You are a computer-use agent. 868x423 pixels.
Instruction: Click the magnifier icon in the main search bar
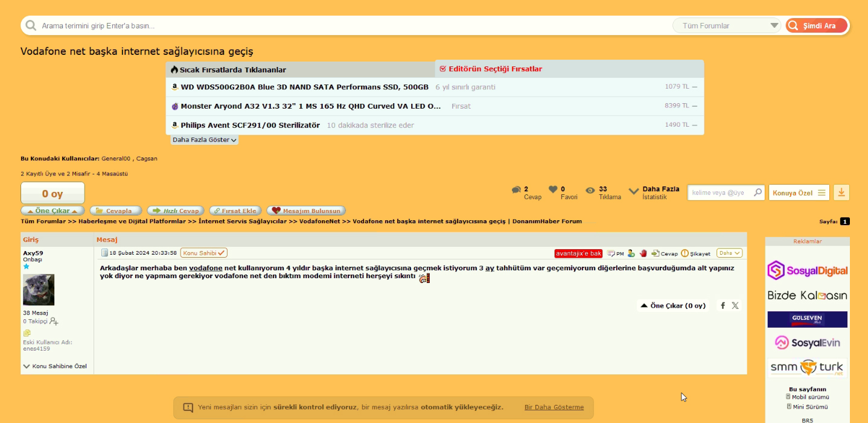[x=31, y=26]
